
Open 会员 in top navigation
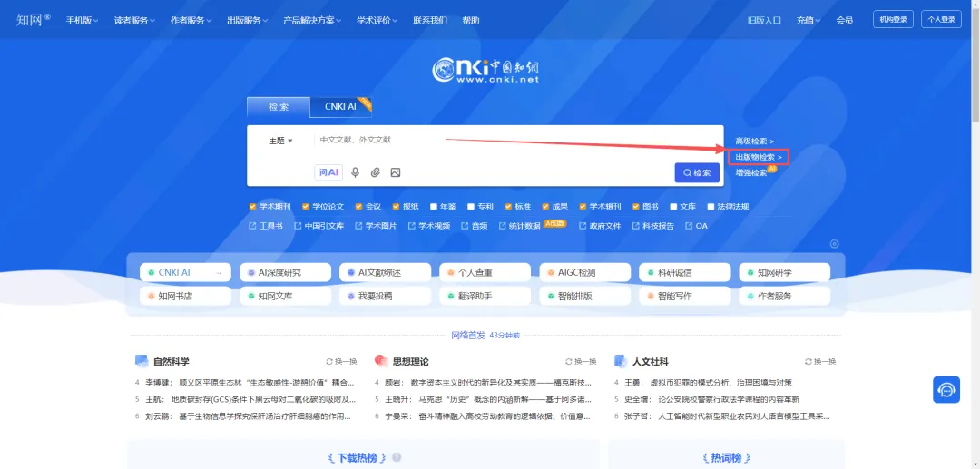coord(845,20)
